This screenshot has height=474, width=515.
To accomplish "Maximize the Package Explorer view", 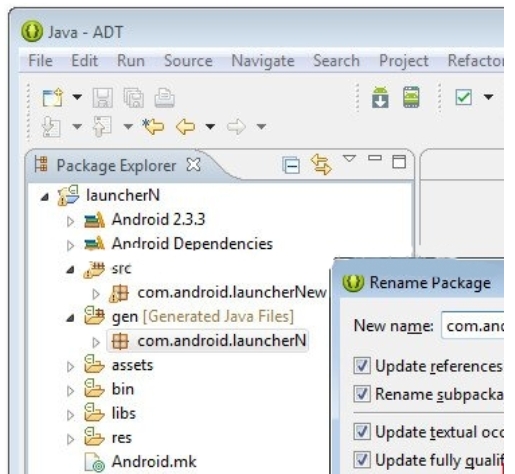I will (399, 162).
